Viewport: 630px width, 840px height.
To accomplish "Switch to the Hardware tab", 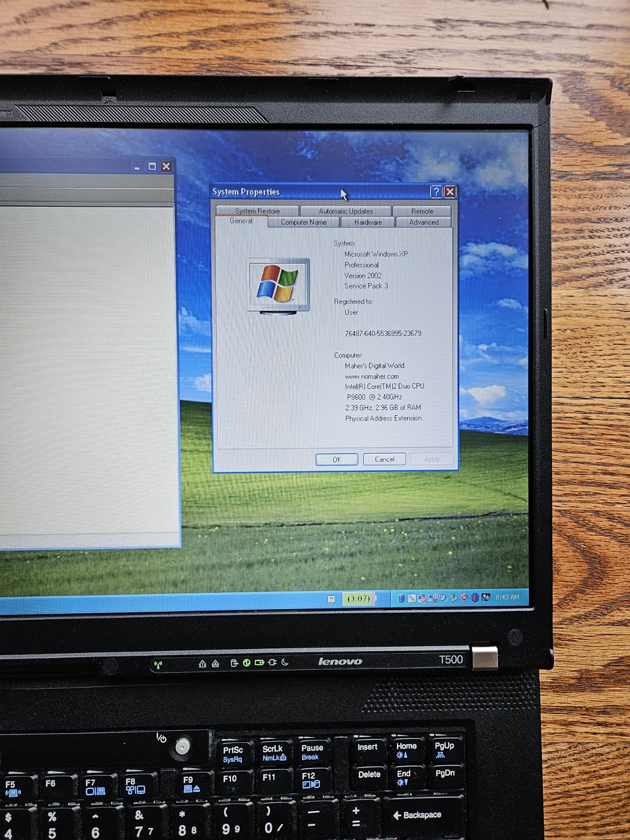I will point(367,222).
